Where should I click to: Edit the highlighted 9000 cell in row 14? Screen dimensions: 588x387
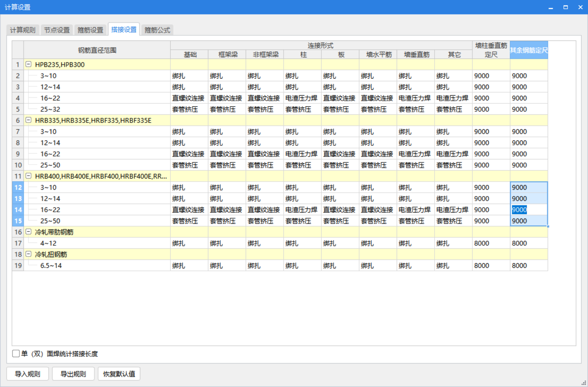pyautogui.click(x=528, y=210)
